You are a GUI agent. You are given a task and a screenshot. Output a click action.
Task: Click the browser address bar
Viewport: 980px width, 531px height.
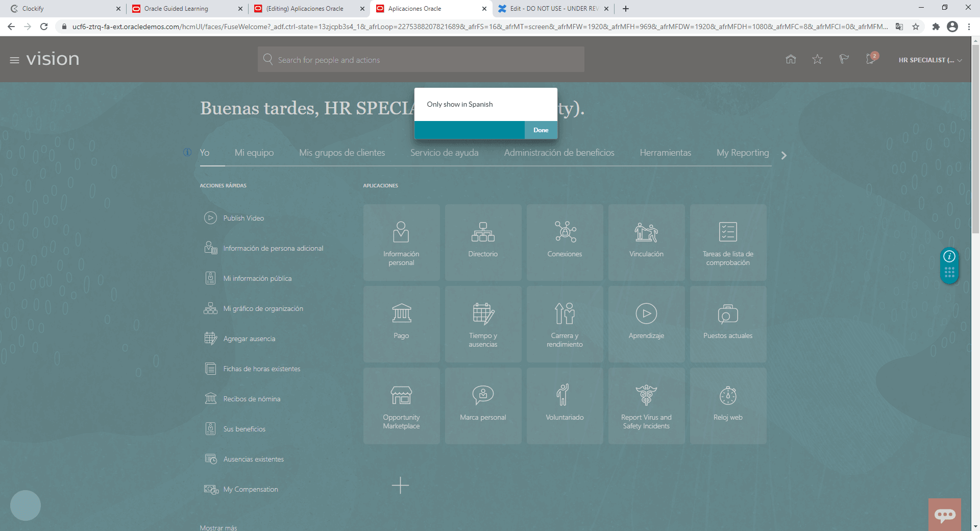(x=480, y=27)
